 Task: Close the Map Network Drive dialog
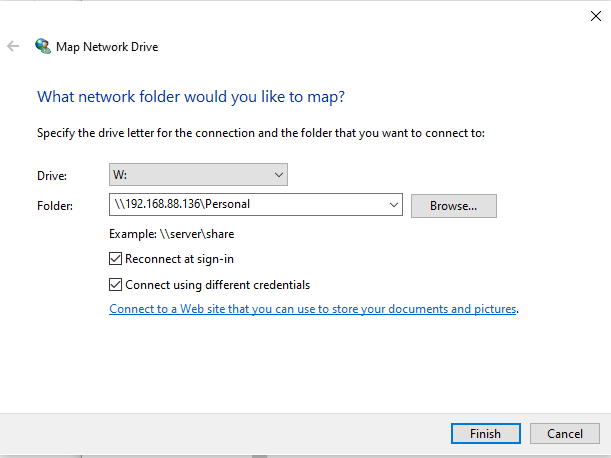595,16
